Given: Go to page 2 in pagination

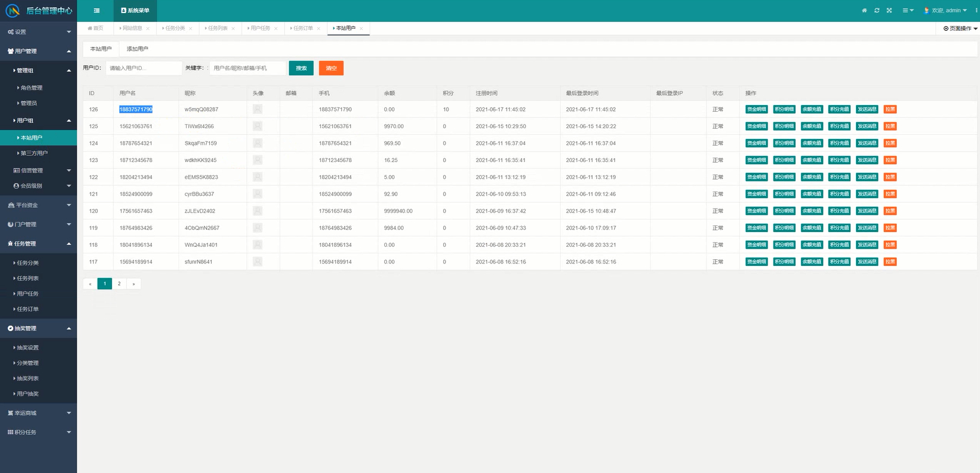Looking at the screenshot, I should [x=119, y=284].
